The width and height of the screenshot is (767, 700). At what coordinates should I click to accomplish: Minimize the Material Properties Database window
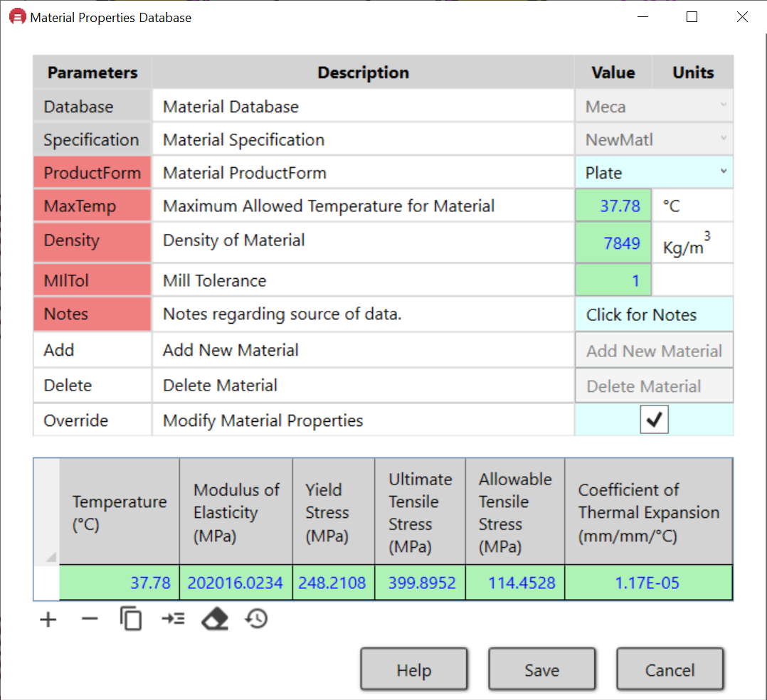642,17
